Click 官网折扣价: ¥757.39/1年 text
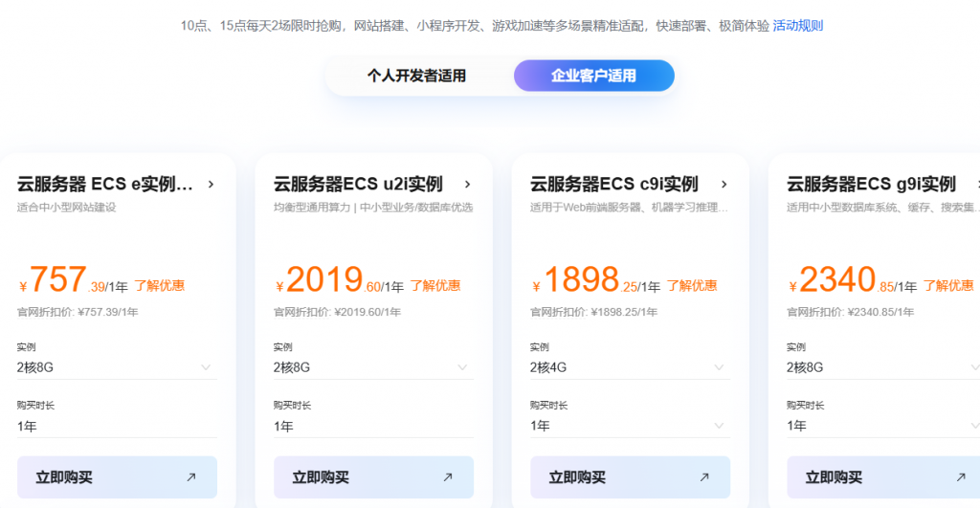Viewport: 980px width, 508px height. click(x=78, y=312)
